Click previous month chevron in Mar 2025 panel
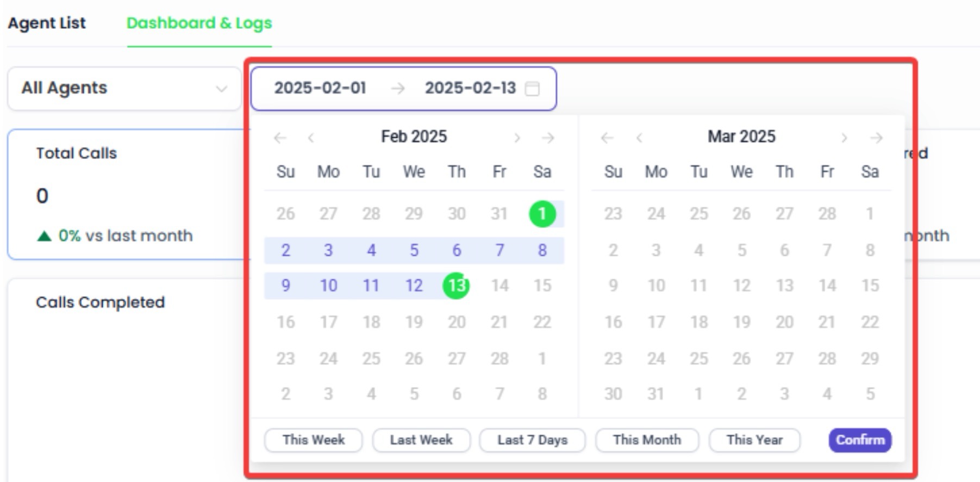Image resolution: width=980 pixels, height=482 pixels. (x=639, y=138)
